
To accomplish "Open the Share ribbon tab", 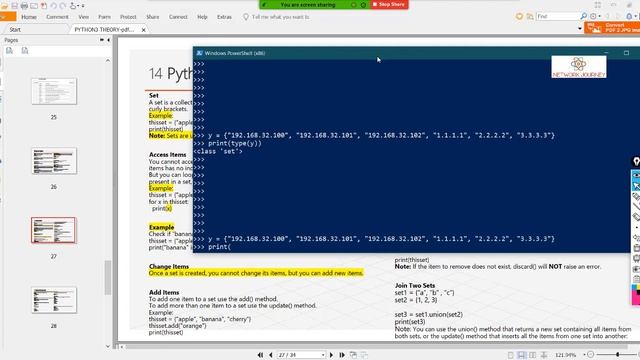I will pyautogui.click(x=153, y=17).
